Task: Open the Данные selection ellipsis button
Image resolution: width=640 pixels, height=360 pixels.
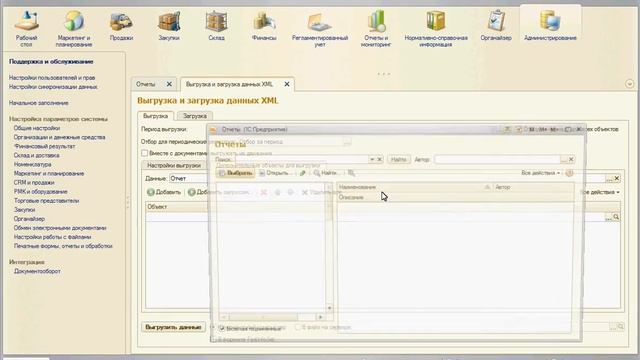Action: point(609,178)
